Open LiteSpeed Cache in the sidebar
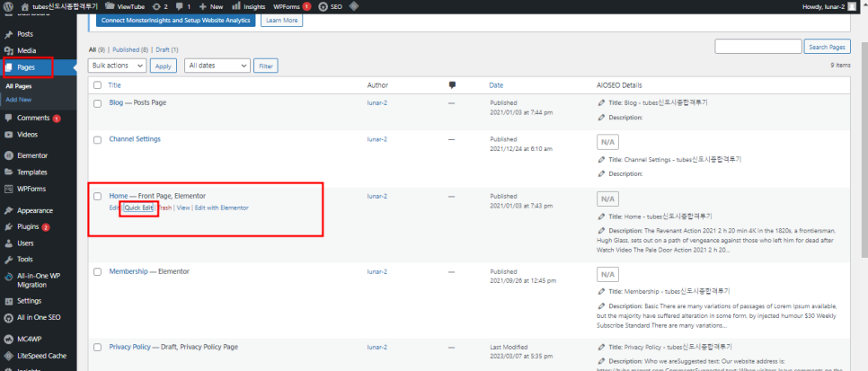This screenshot has height=371, width=868. click(x=41, y=356)
